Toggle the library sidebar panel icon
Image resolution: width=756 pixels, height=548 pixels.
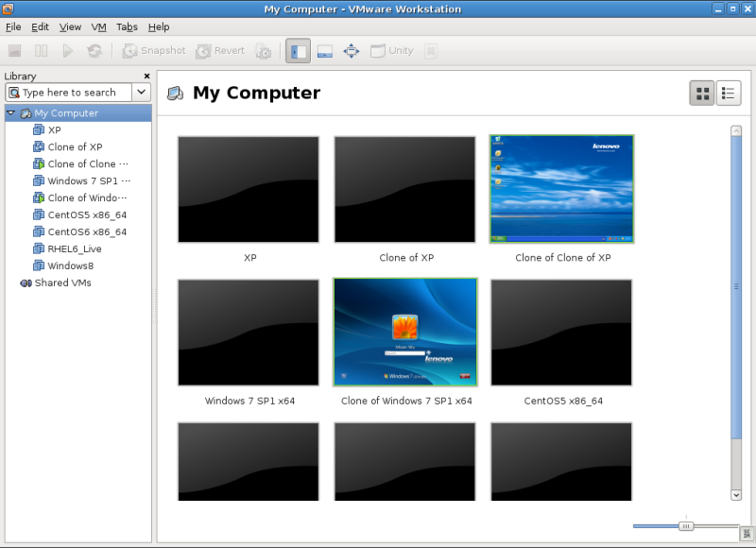(298, 50)
